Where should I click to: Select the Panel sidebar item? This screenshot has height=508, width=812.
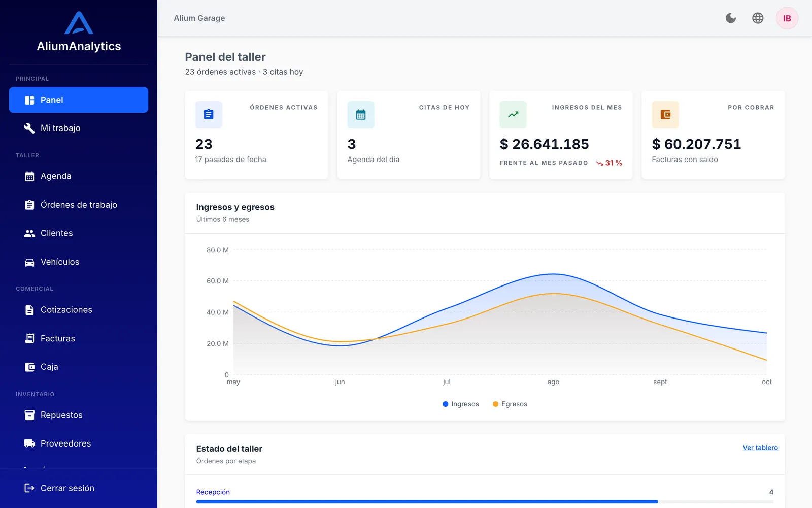79,100
